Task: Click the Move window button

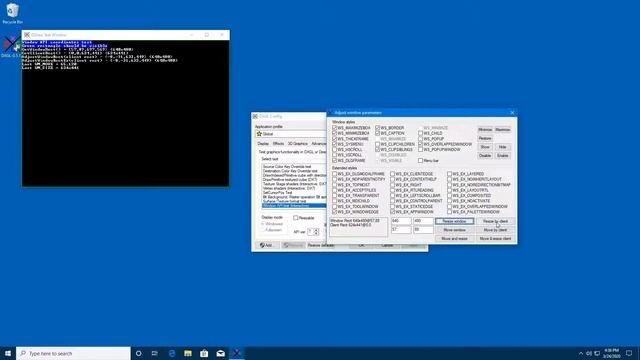Action: tap(454, 230)
